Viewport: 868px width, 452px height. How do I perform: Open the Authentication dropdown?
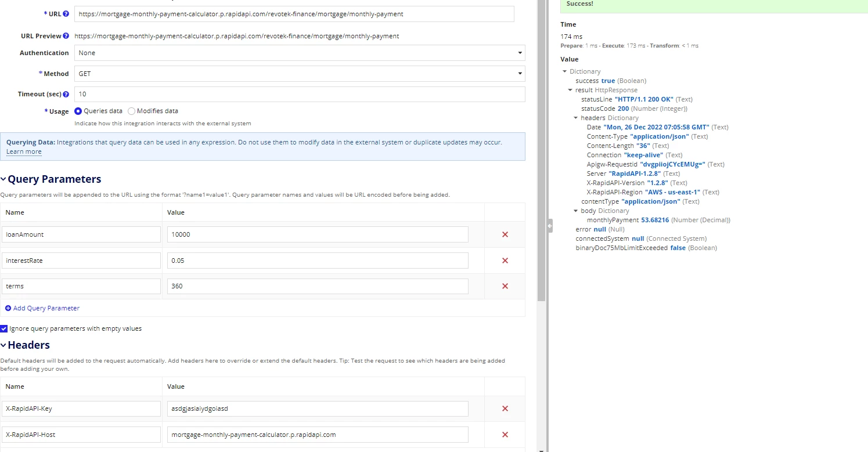[x=300, y=53]
